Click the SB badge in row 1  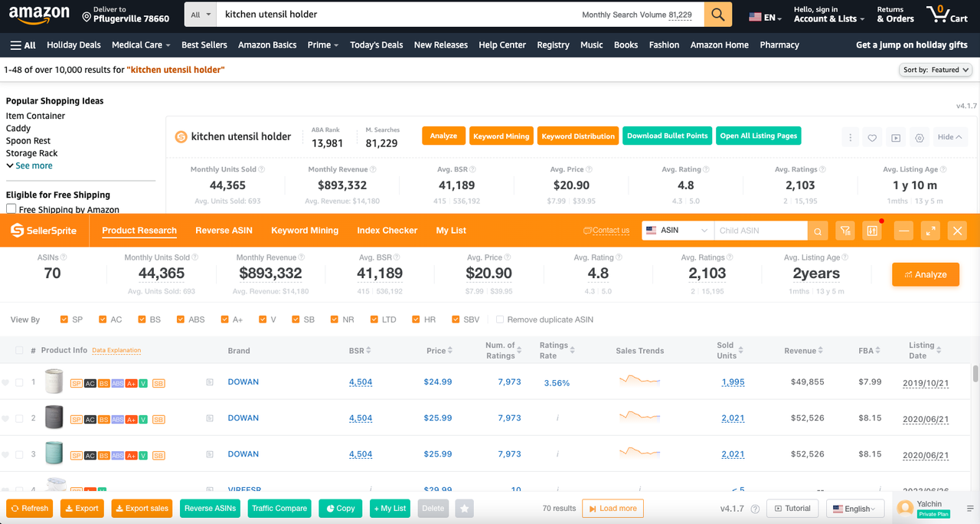[x=158, y=383]
